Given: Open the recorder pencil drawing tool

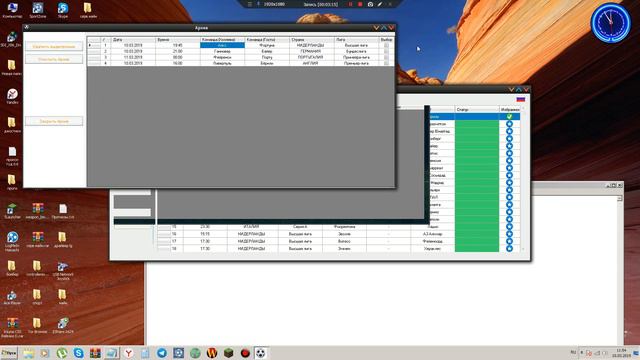Looking at the screenshot, I should point(380,4).
